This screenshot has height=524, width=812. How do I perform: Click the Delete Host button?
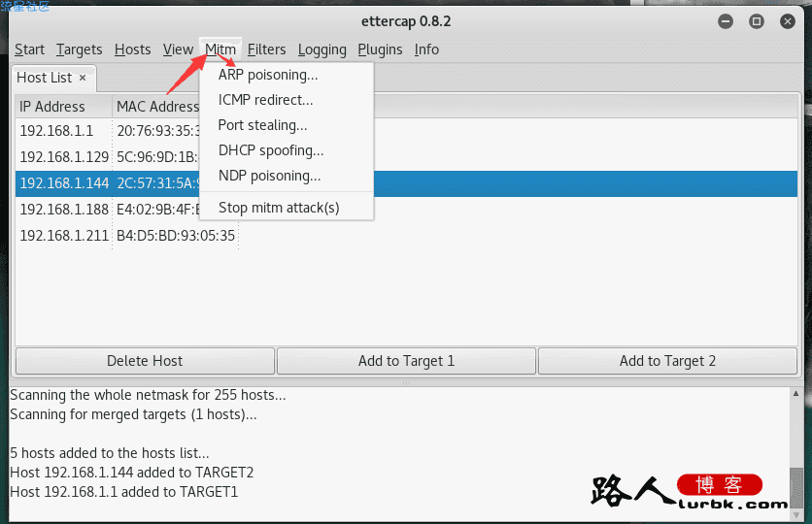[x=145, y=361]
